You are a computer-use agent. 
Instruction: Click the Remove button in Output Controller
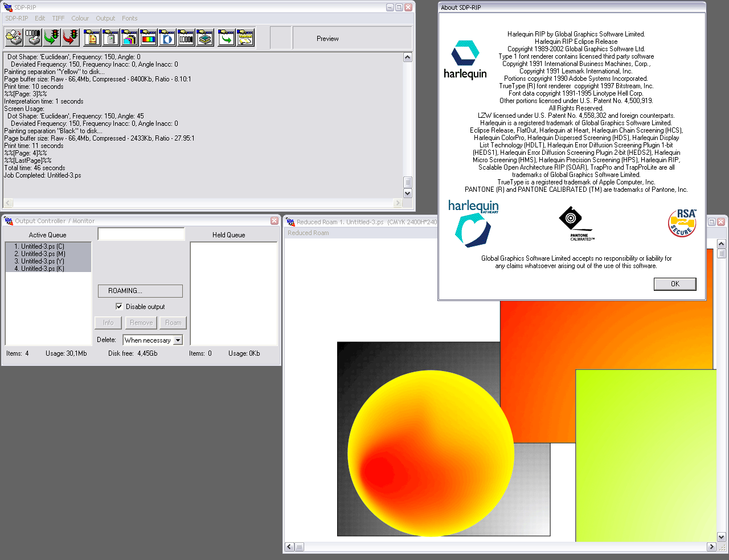[x=141, y=323]
